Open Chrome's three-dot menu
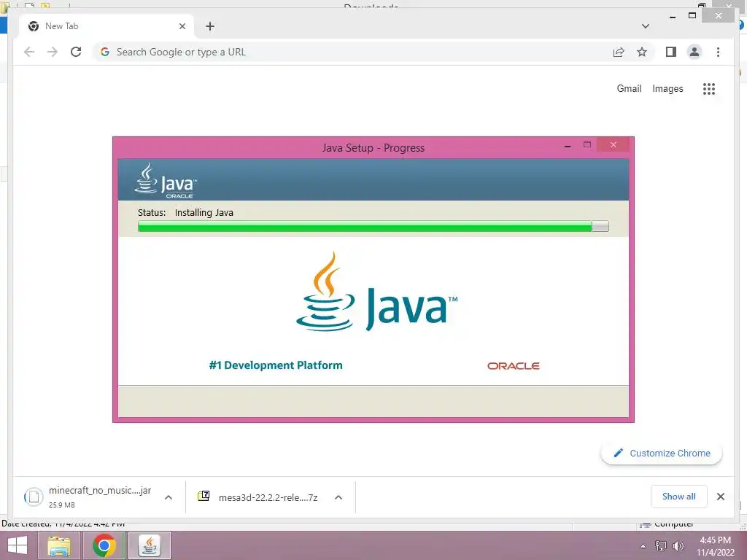The height and width of the screenshot is (560, 747). pos(718,52)
